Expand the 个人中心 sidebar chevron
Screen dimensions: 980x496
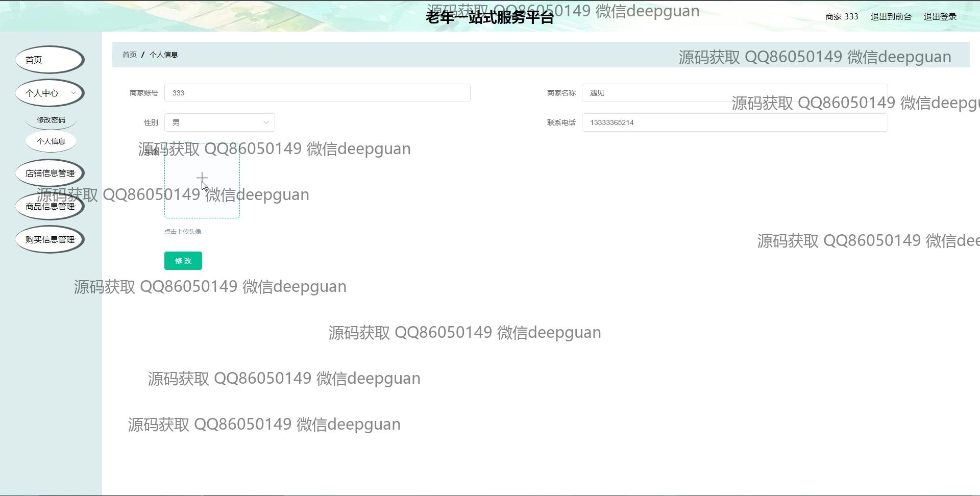coord(73,93)
